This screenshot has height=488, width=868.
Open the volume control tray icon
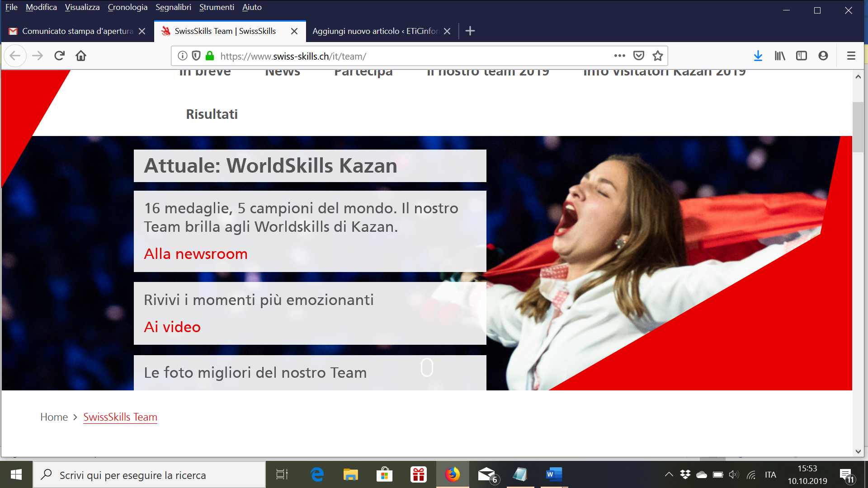[734, 474]
